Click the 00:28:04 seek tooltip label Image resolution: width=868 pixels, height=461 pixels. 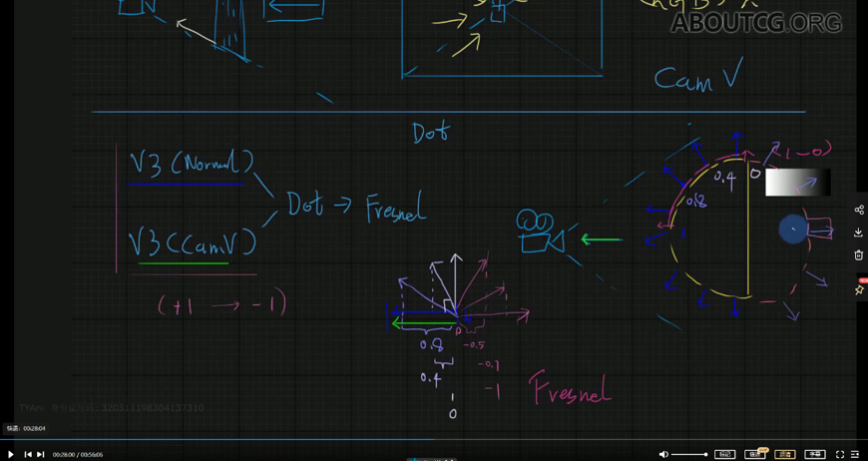coord(26,428)
